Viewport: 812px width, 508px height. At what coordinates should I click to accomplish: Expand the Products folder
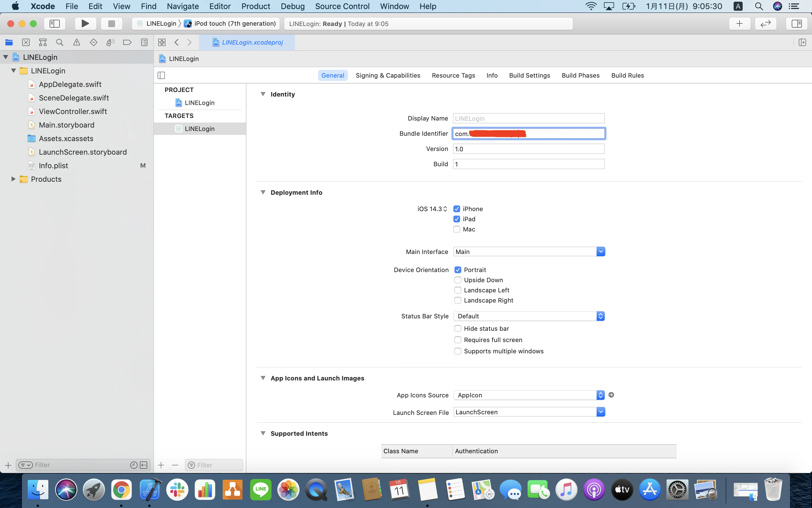pos(14,179)
